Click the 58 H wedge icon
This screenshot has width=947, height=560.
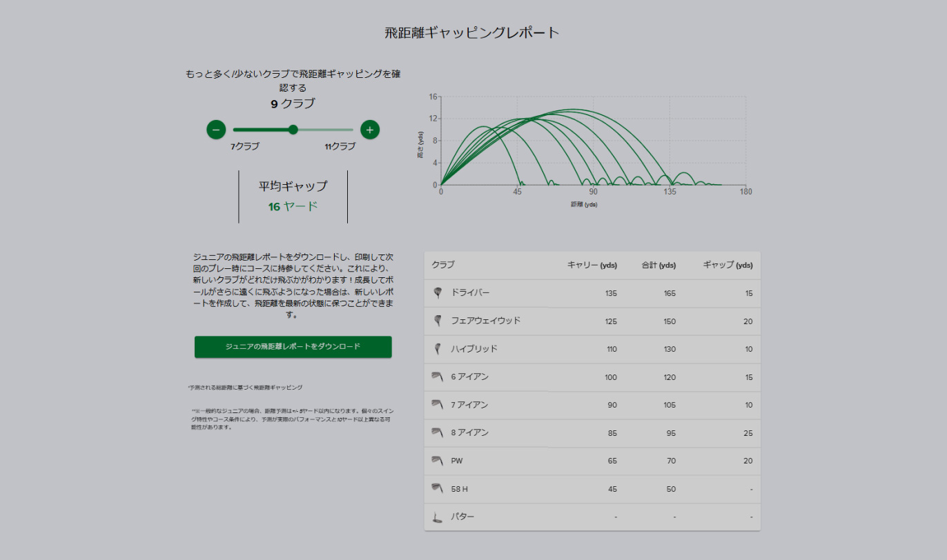[x=436, y=488]
